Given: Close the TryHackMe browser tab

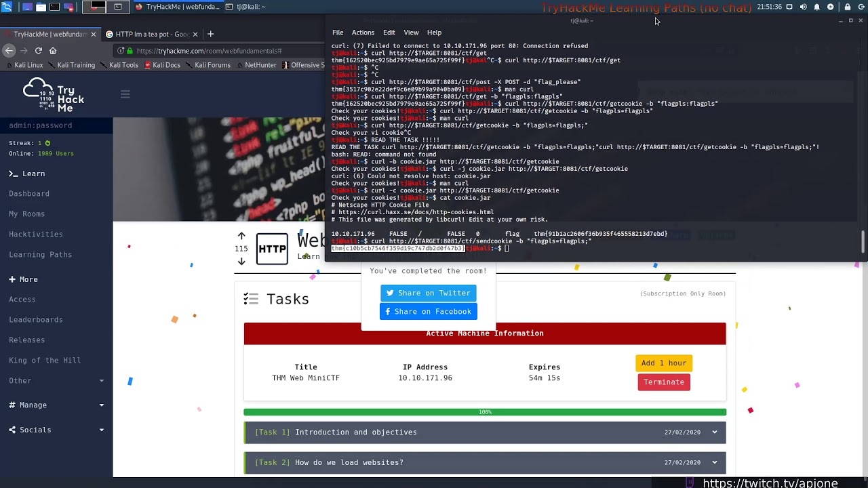Looking at the screenshot, I should click(93, 34).
